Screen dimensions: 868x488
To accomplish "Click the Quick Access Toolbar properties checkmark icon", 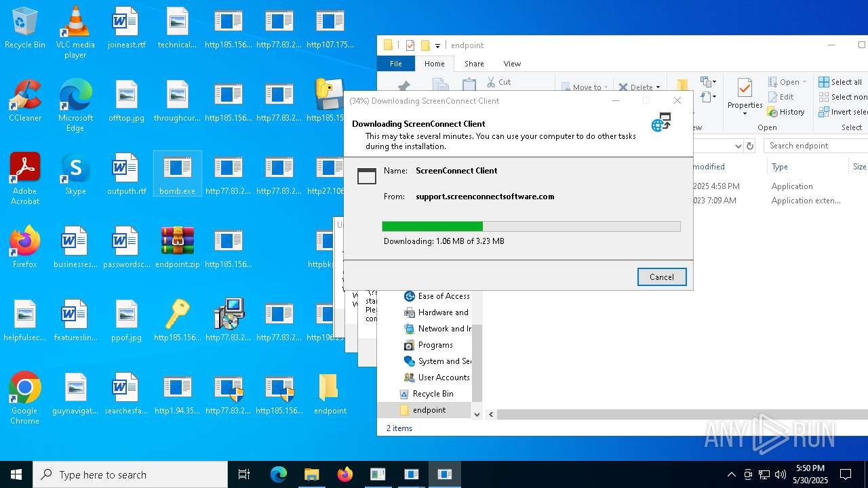I will (x=410, y=45).
